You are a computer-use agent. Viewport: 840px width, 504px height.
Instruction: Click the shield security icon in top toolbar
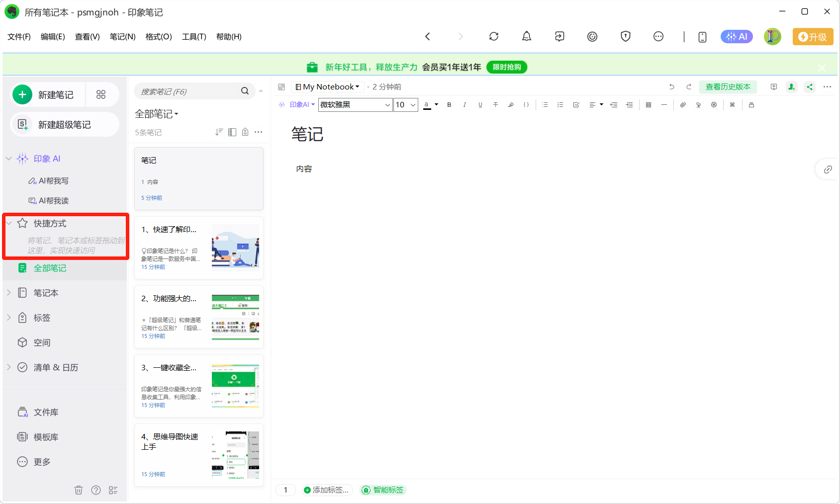point(625,36)
